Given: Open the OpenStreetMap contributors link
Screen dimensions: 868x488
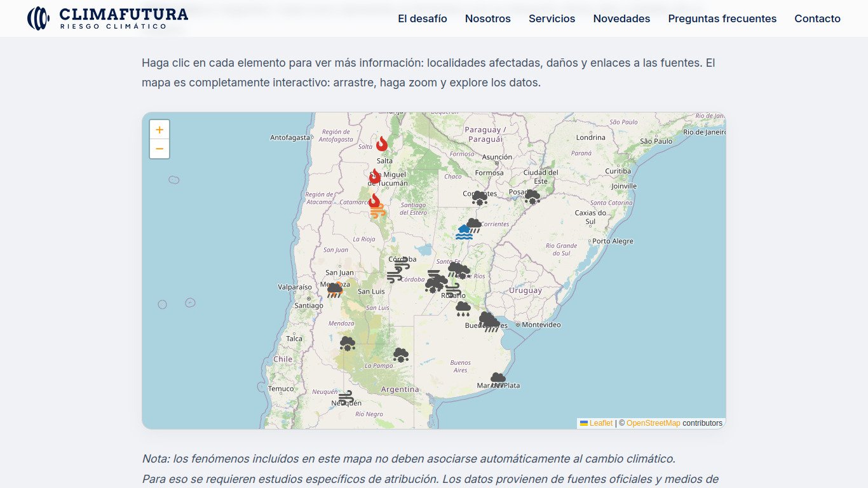Looking at the screenshot, I should pyautogui.click(x=653, y=423).
